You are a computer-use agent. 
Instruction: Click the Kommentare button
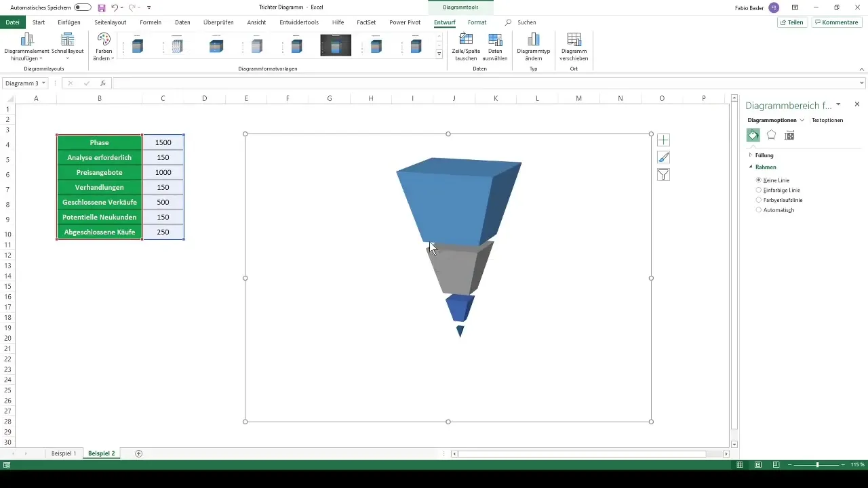click(836, 22)
